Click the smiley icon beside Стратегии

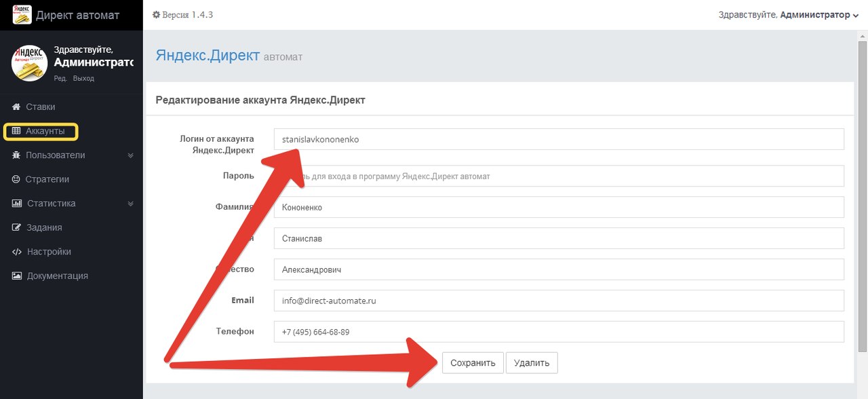[16, 179]
